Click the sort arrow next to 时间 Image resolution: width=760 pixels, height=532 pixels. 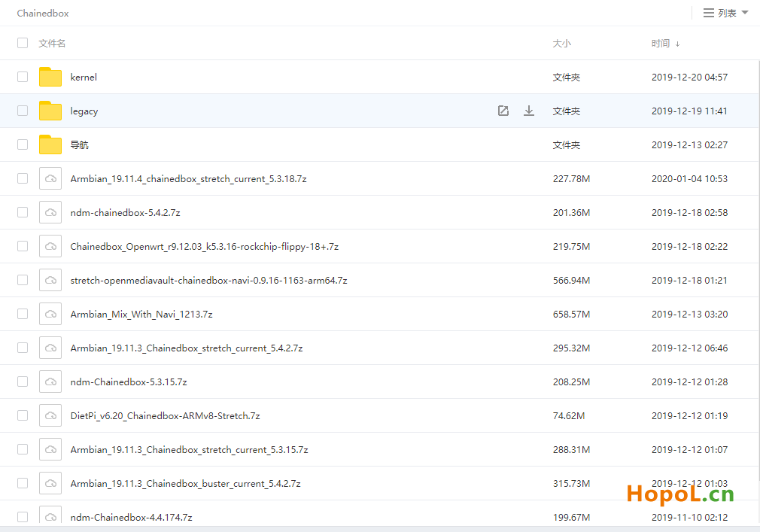[x=677, y=44]
